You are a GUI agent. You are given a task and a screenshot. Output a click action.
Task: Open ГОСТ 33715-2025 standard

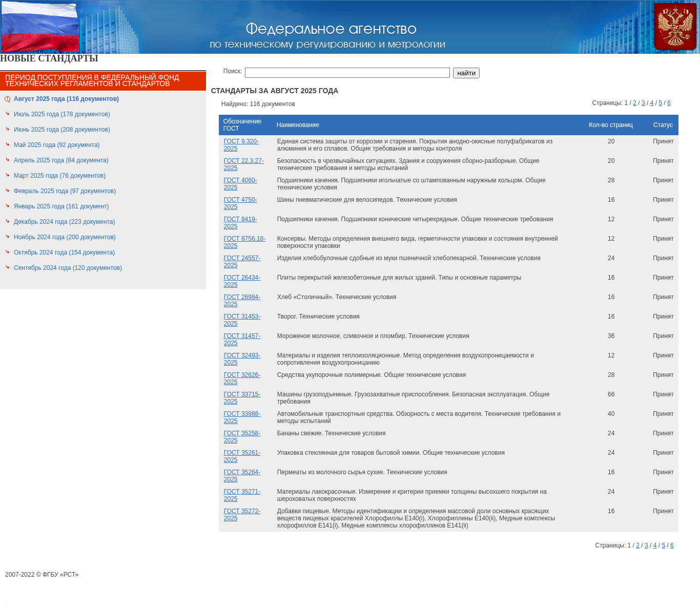(x=242, y=398)
